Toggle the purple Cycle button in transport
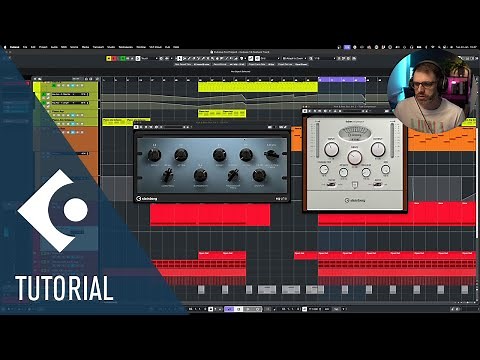The image size is (480, 360). click(229, 309)
